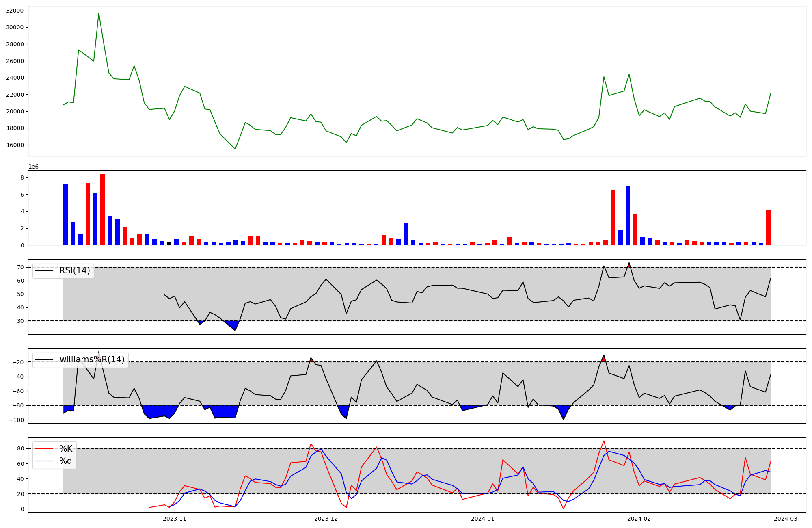Screen dimensions: 812x528
Task: Click the first blue volume bar on left
Action: pyautogui.click(x=65, y=214)
